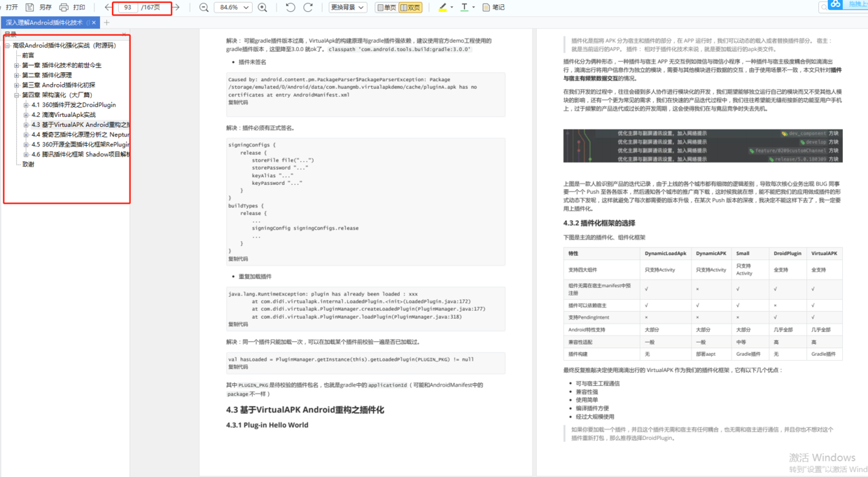Add a new tab with plus button

(x=107, y=22)
